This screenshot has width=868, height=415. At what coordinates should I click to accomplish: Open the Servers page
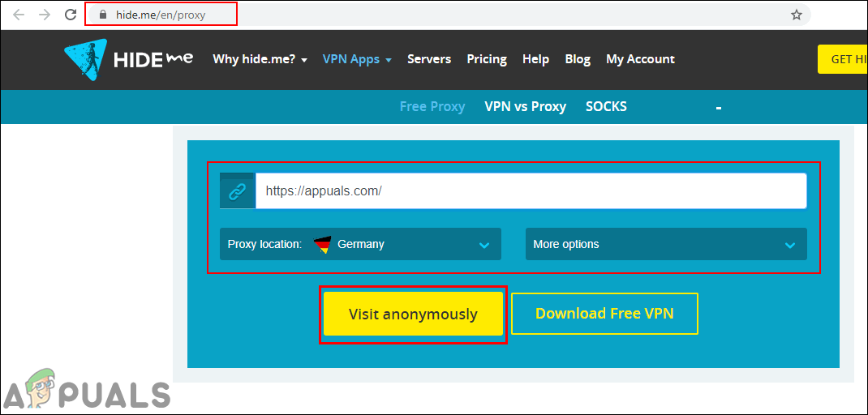coord(429,59)
